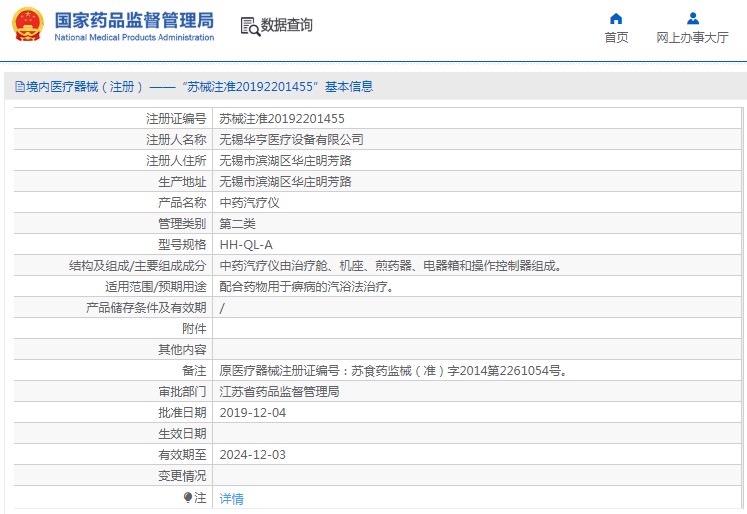Click the 网上办事大厅 user icon
This screenshot has width=747, height=514.
(693, 19)
